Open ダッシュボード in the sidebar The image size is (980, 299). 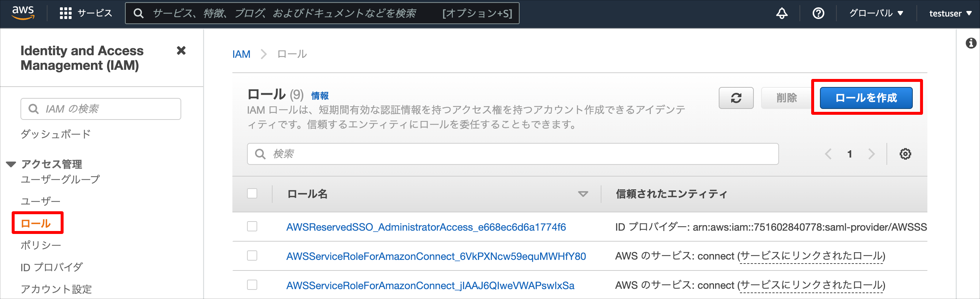[56, 134]
